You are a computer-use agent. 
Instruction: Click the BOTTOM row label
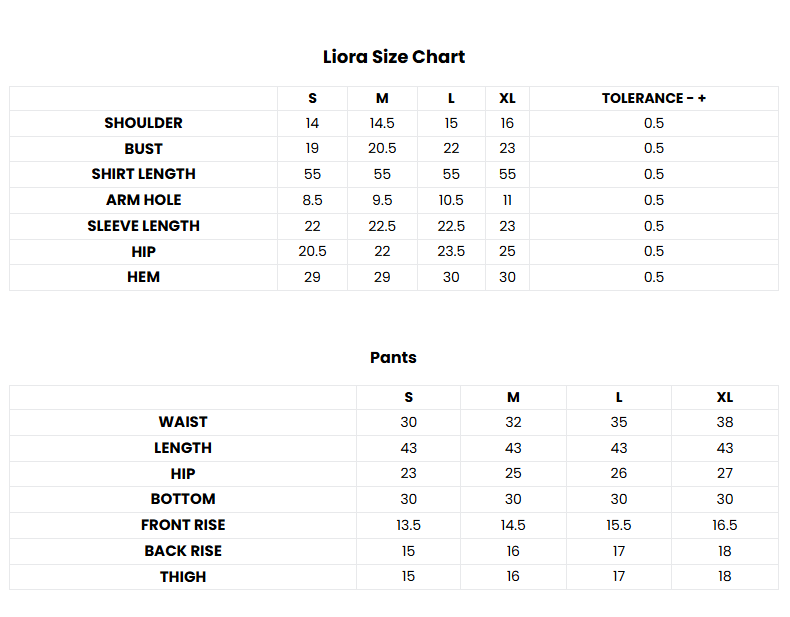[183, 499]
